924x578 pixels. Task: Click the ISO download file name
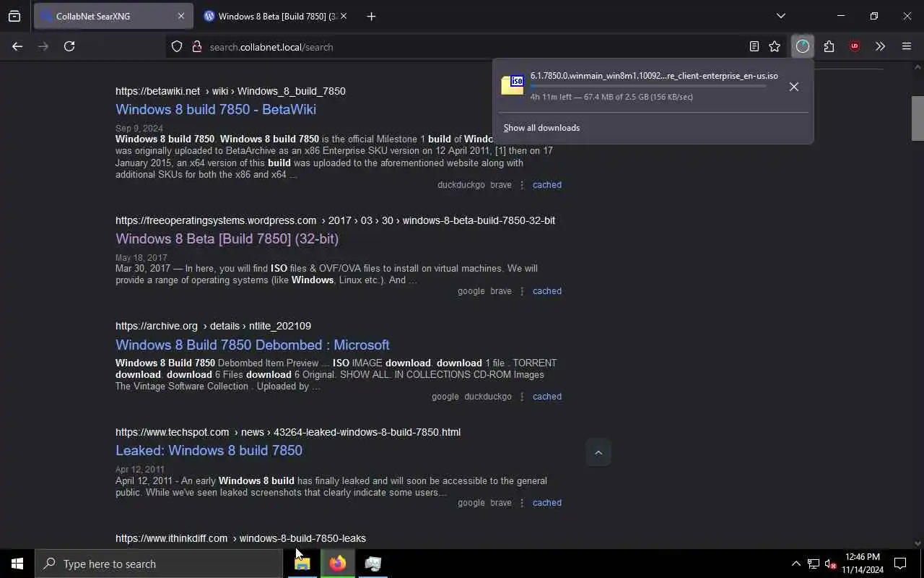(654, 76)
